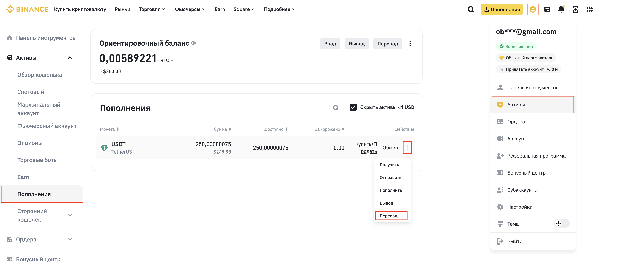
Task: Uncheck Скрыть активы <1 USD checkbox
Action: (353, 107)
